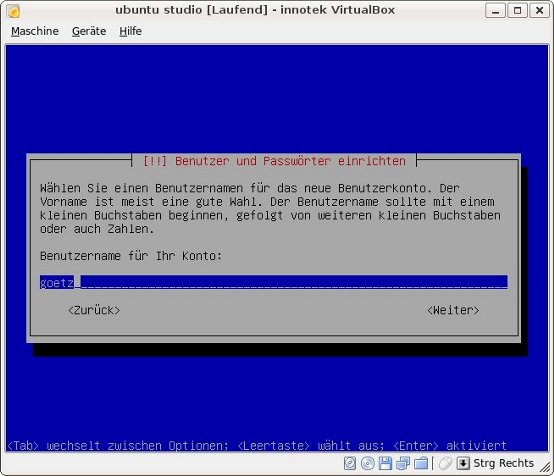Click the dialog title Benutzer und Passwörter einrichten

(290, 161)
